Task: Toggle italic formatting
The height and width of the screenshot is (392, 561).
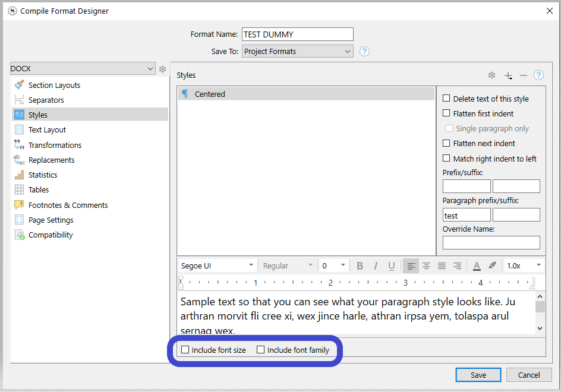Action: click(x=376, y=265)
